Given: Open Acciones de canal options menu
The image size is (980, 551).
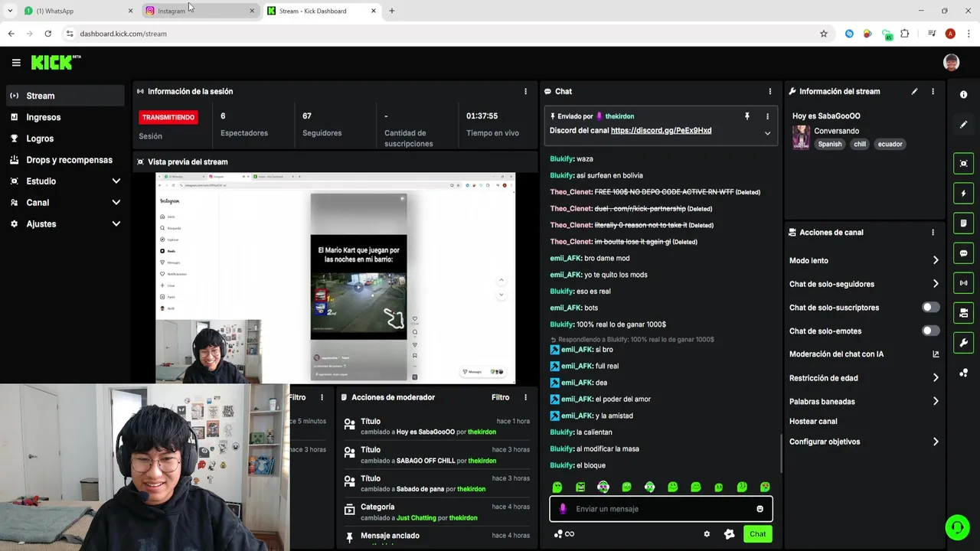Looking at the screenshot, I should (933, 233).
